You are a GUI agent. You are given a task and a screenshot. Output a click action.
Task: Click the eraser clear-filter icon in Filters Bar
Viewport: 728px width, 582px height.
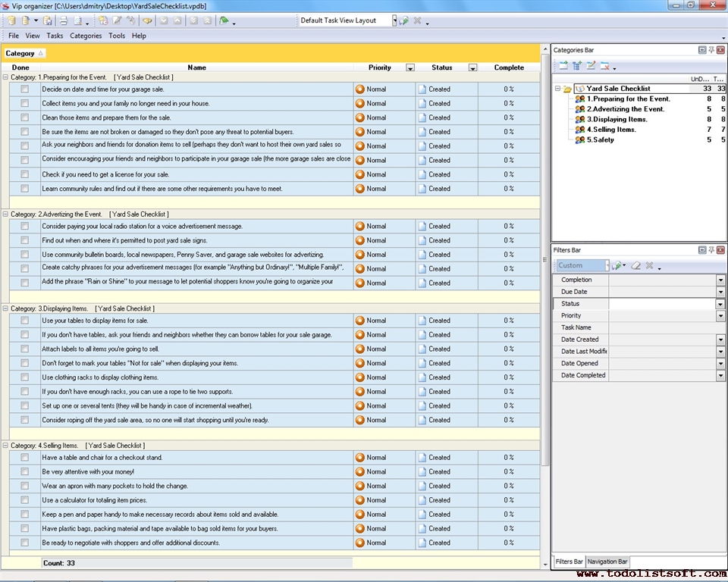(x=636, y=266)
